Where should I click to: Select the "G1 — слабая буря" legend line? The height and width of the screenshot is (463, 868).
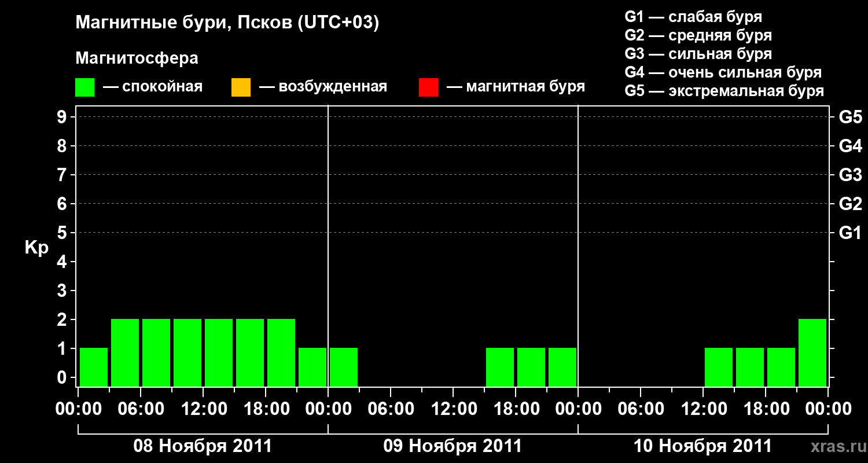coord(693,16)
